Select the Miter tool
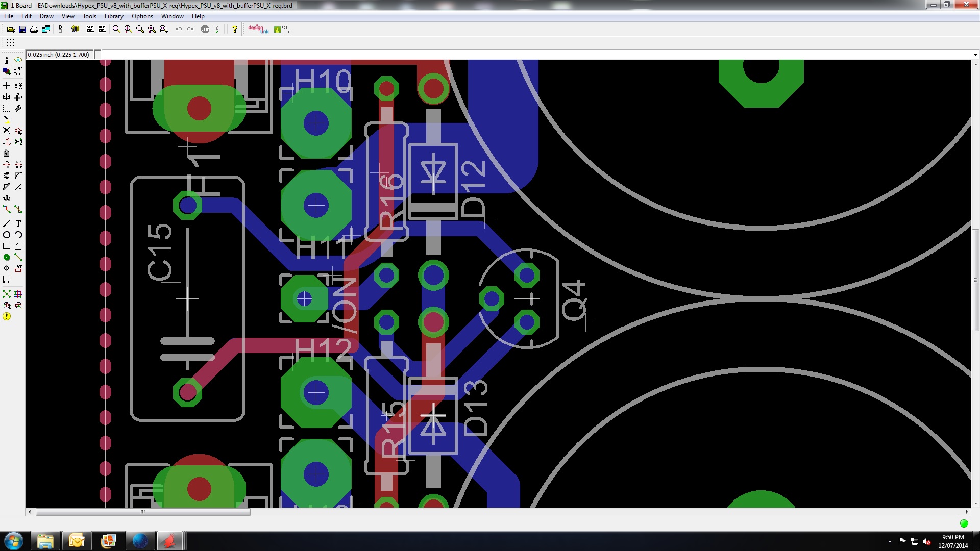 18,176
